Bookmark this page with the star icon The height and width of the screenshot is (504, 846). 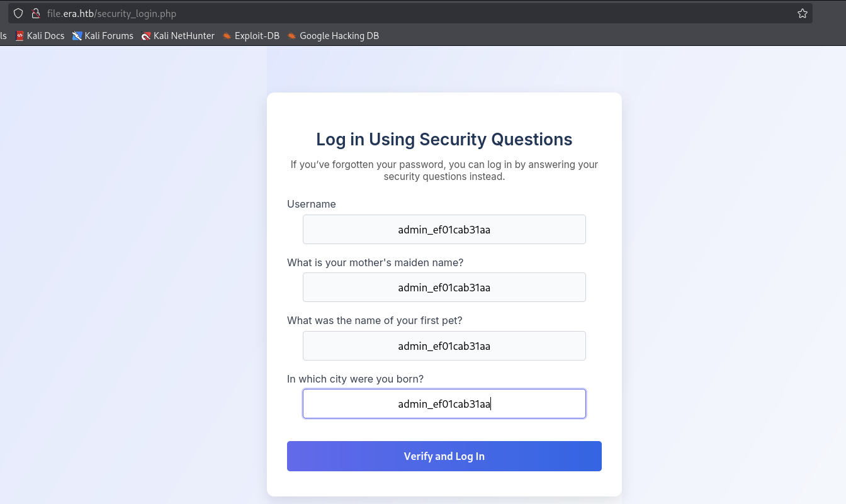click(x=803, y=13)
